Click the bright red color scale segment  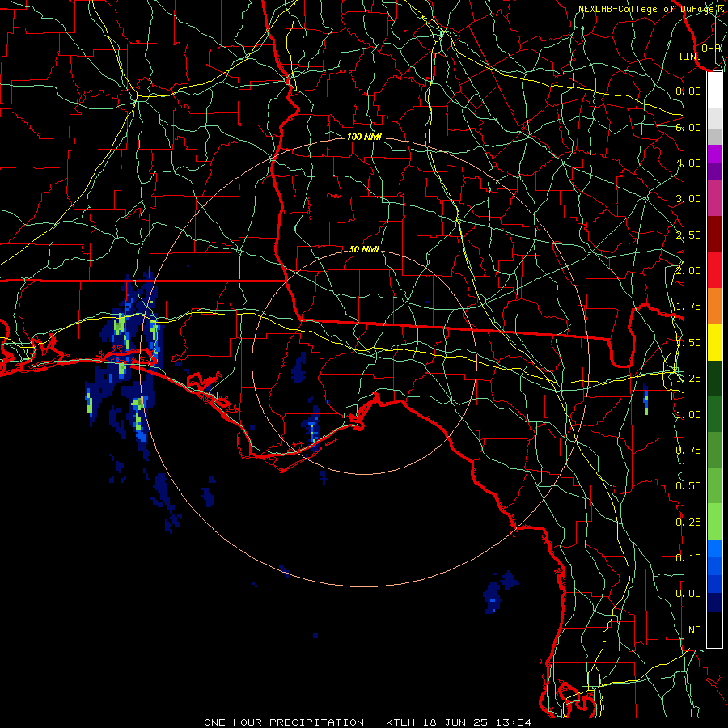(x=714, y=270)
